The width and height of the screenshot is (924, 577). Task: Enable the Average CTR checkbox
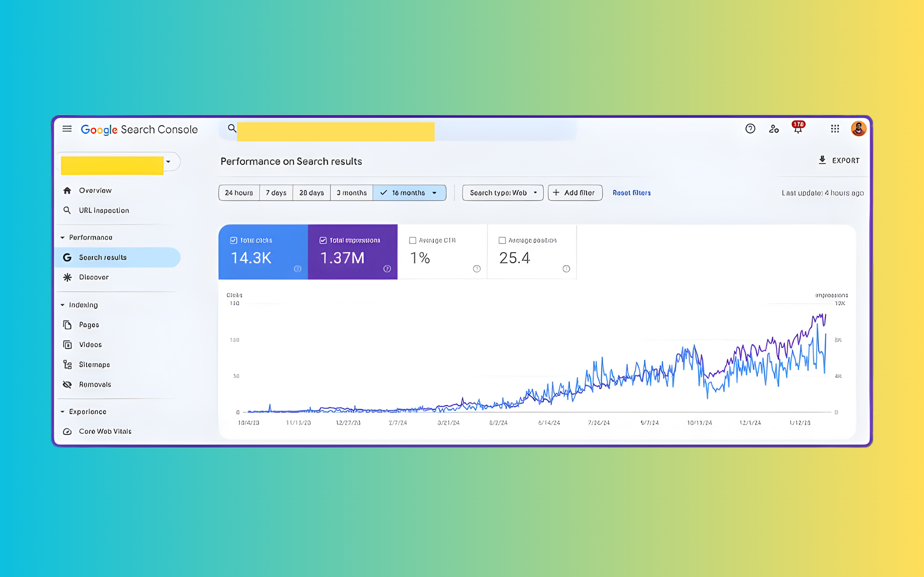[x=412, y=241]
